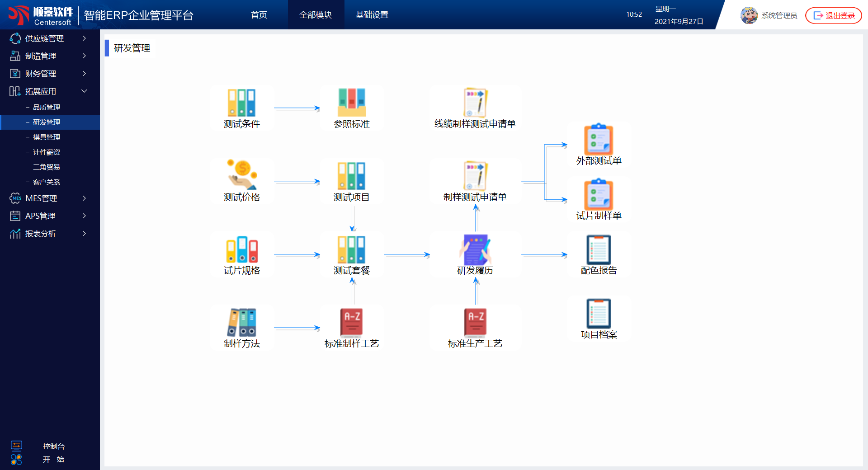Image resolution: width=868 pixels, height=470 pixels.
Task: Switch to the 首页 tab
Action: pos(259,15)
